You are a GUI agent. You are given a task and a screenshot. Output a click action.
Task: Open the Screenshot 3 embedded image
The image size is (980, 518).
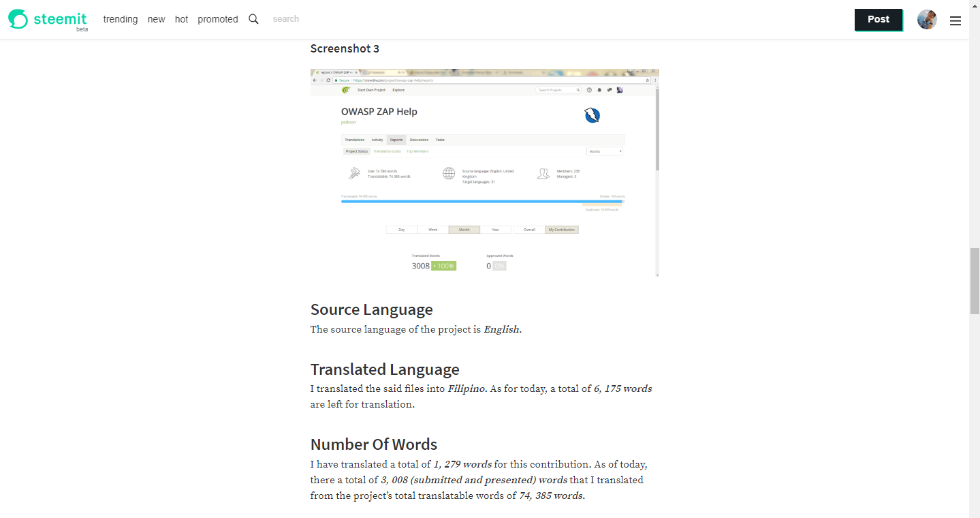click(485, 173)
